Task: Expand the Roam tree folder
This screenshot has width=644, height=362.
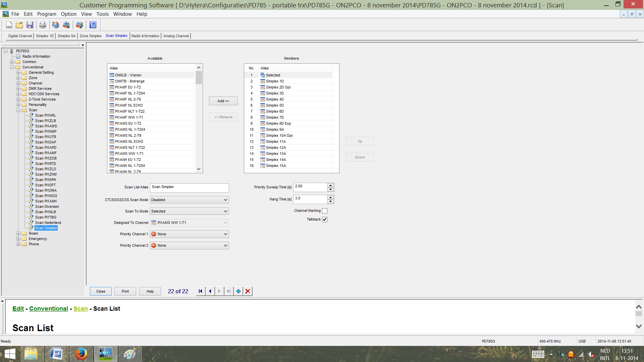Action: coord(18,233)
